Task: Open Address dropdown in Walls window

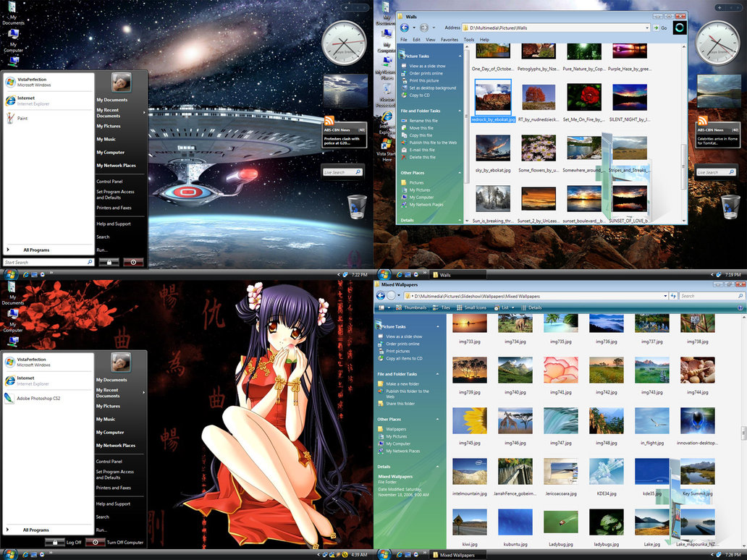Action: tap(647, 28)
